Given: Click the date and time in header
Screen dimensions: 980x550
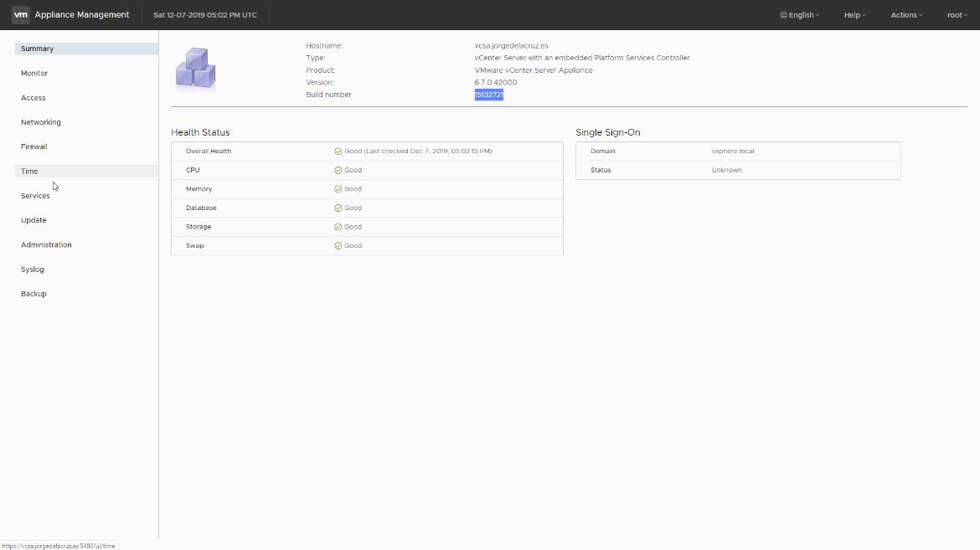Looking at the screenshot, I should point(205,15).
